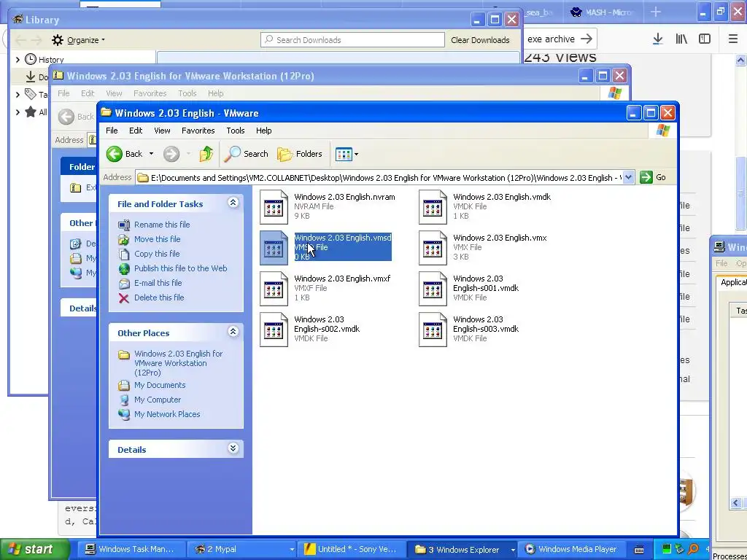
Task: Select the Windows 2.03 English.vmsd file icon
Action: [x=274, y=248]
